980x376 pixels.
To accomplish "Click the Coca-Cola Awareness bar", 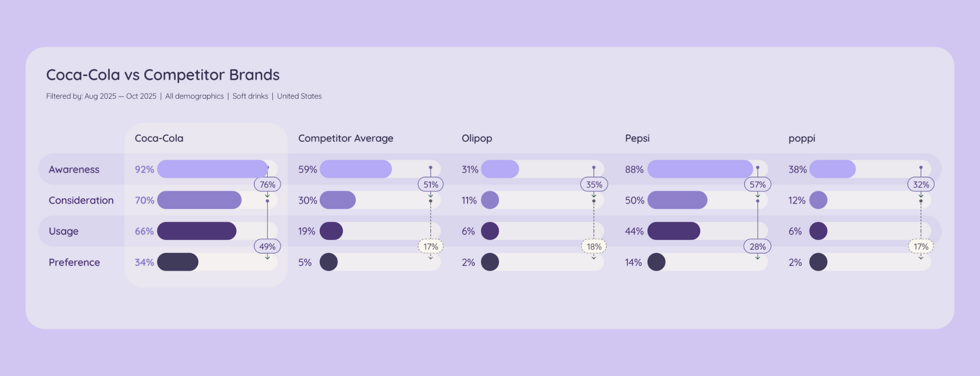I will [x=212, y=169].
